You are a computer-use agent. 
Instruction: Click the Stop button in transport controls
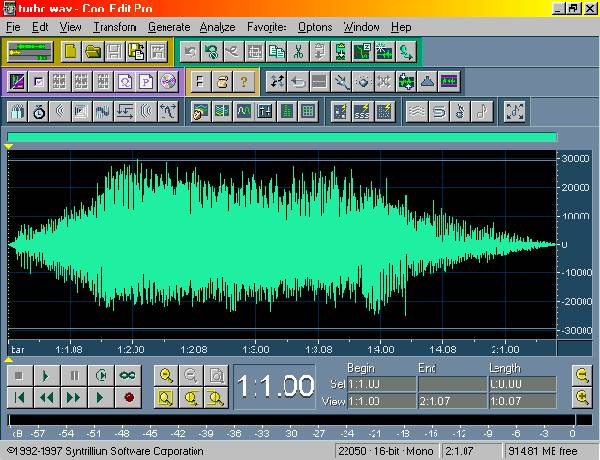click(x=19, y=375)
